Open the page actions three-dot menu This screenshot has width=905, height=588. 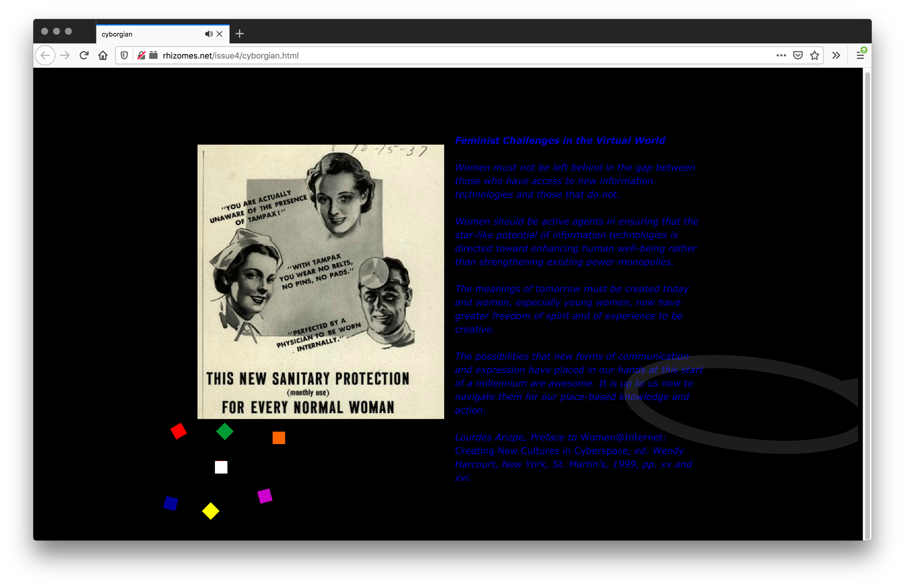(781, 56)
